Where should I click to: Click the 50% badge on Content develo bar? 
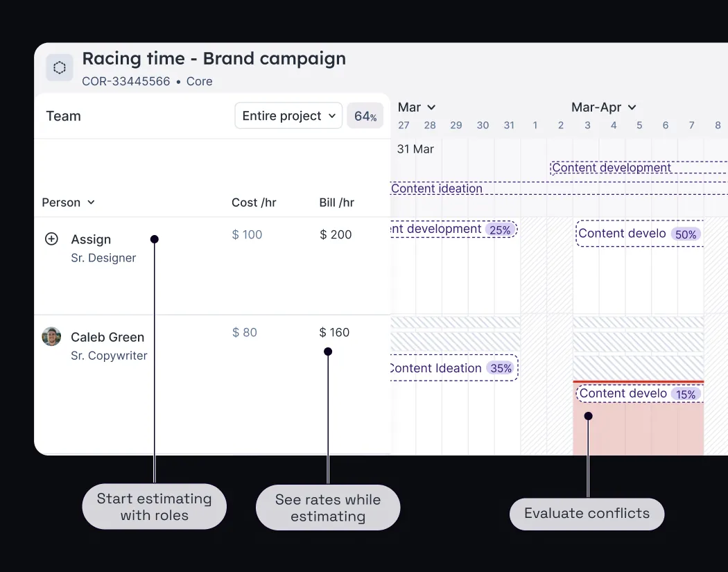coord(686,234)
